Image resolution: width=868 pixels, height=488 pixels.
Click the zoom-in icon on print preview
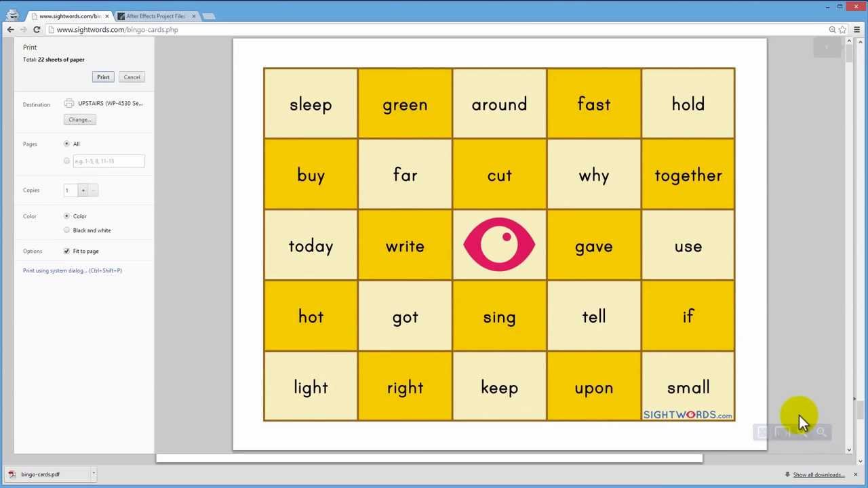[821, 432]
